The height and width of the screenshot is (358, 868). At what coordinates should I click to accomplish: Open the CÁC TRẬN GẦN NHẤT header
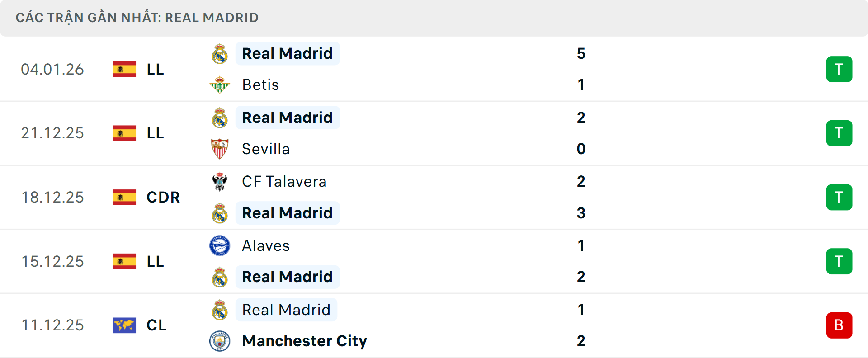137,18
